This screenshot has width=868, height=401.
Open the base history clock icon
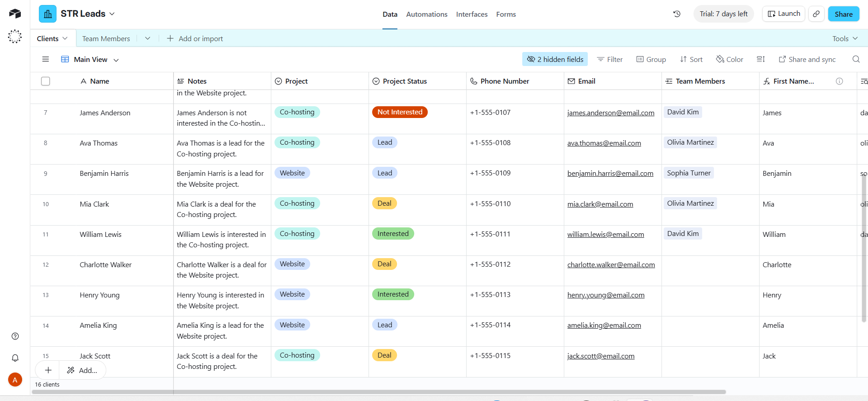click(x=677, y=14)
